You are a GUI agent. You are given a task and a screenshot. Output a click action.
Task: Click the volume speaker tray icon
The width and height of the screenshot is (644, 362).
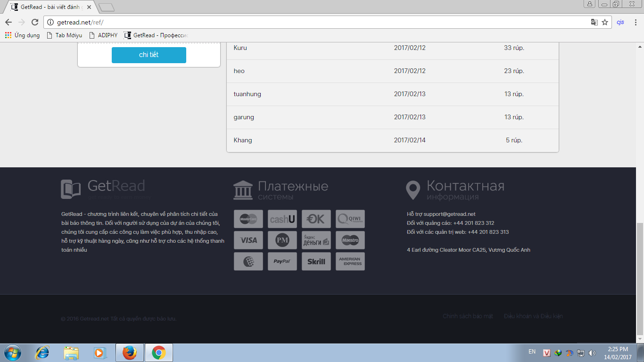[592, 353]
